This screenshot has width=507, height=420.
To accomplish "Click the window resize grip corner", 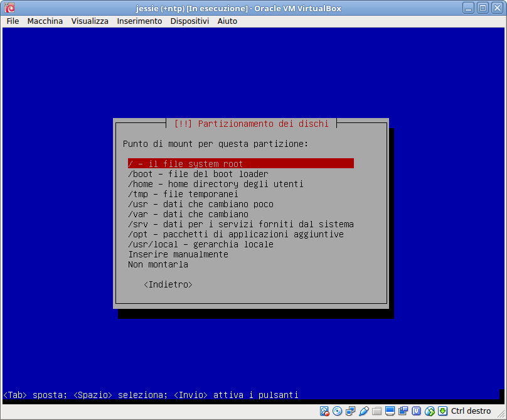I will coord(501,414).
